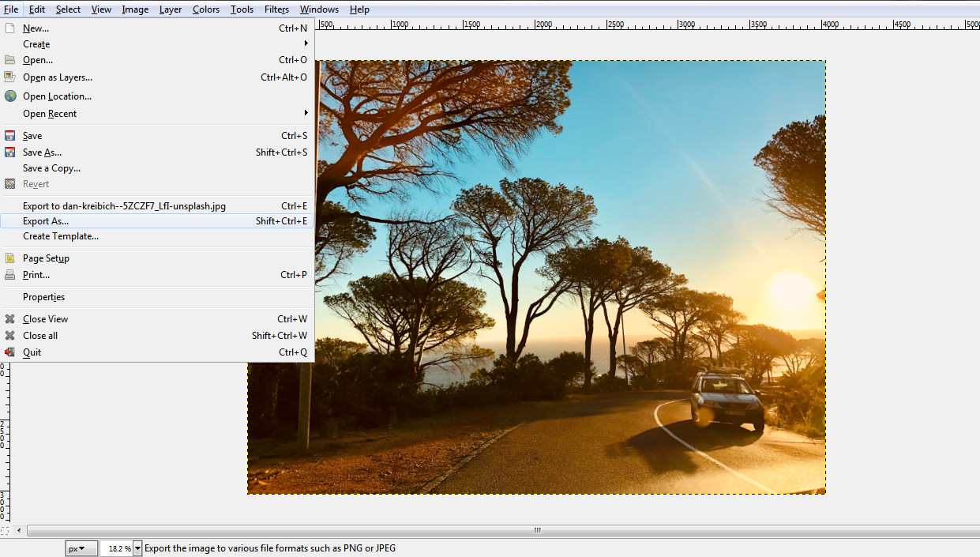The width and height of the screenshot is (980, 557).
Task: Click the horizontal scrollbar at the bottom
Action: [536, 530]
